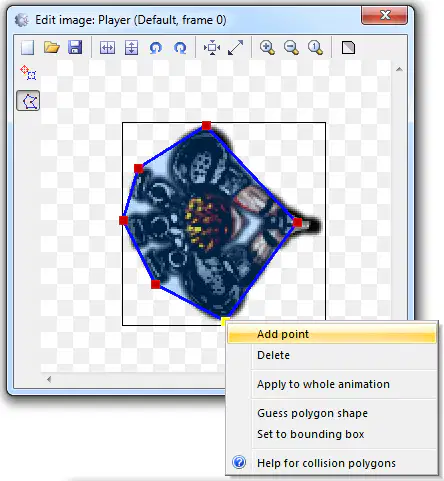Zoom in on the canvas
This screenshot has width=444, height=481.
pyautogui.click(x=267, y=48)
